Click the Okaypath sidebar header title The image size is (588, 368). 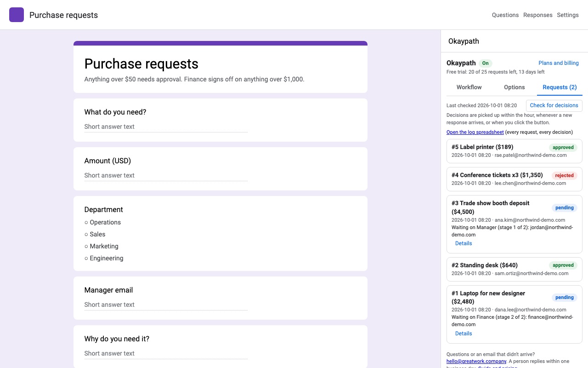(x=464, y=41)
